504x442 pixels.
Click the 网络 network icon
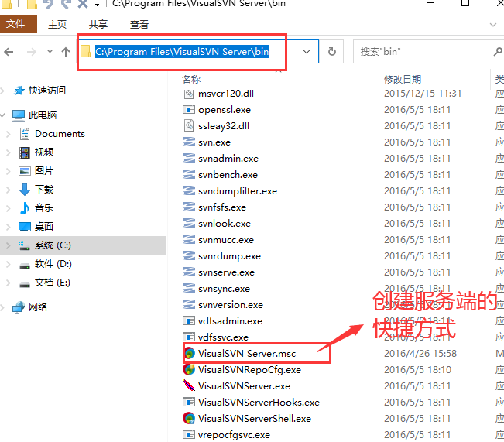tap(19, 307)
